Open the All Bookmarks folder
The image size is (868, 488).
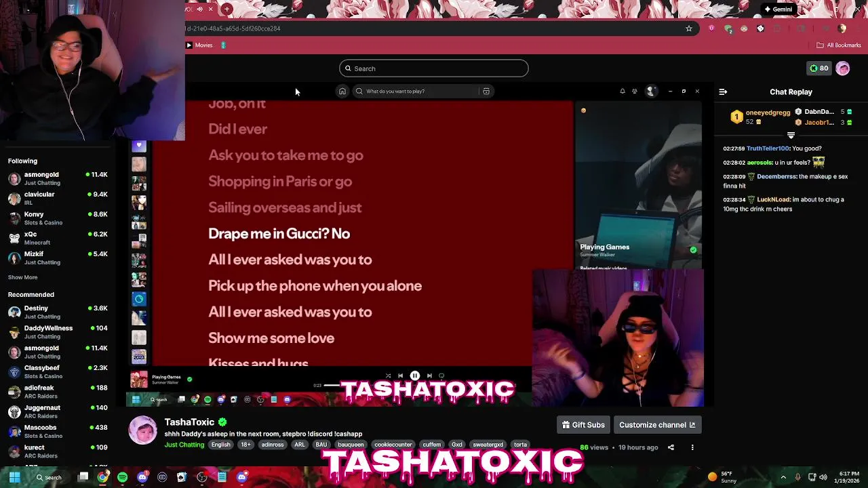point(839,45)
